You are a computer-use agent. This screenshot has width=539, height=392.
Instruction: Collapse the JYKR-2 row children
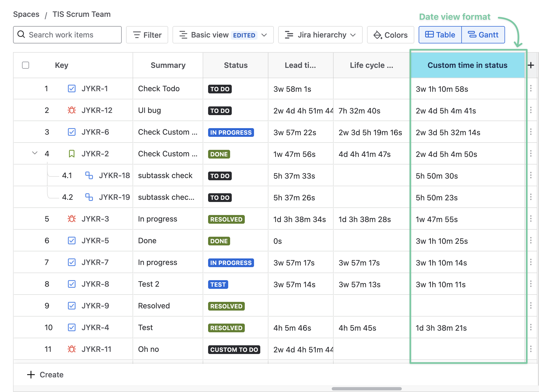[35, 153]
